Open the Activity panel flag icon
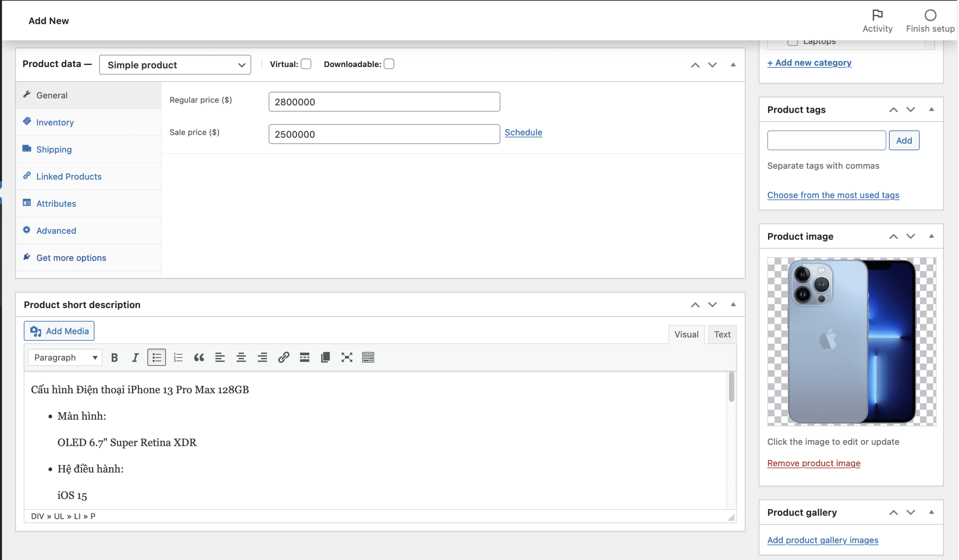The height and width of the screenshot is (560, 959). [x=877, y=15]
